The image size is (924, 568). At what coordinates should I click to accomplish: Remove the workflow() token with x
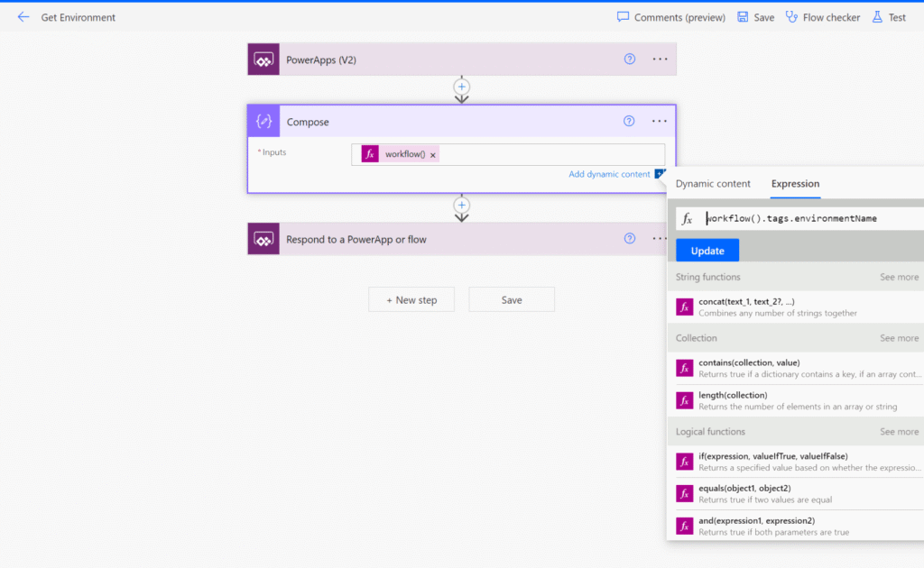coord(432,155)
